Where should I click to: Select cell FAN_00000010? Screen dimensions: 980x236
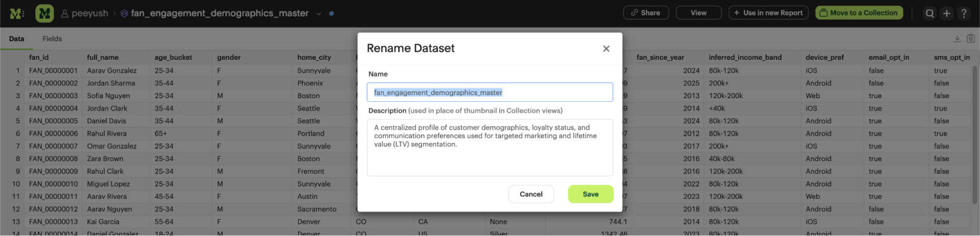(53, 184)
